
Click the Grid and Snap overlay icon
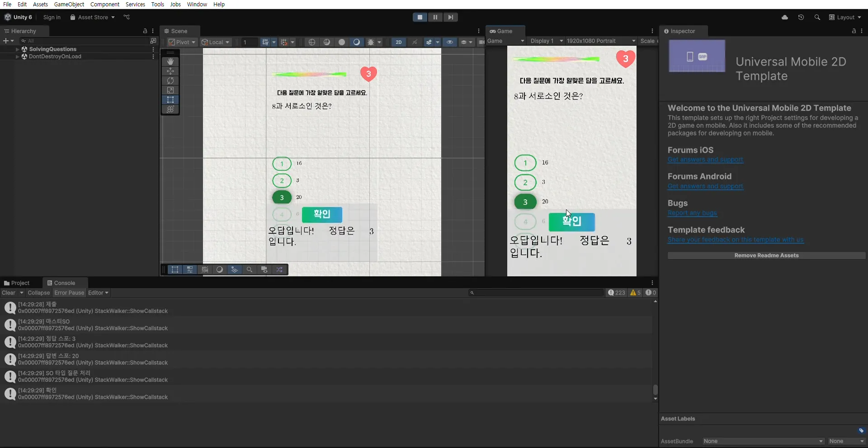point(205,270)
